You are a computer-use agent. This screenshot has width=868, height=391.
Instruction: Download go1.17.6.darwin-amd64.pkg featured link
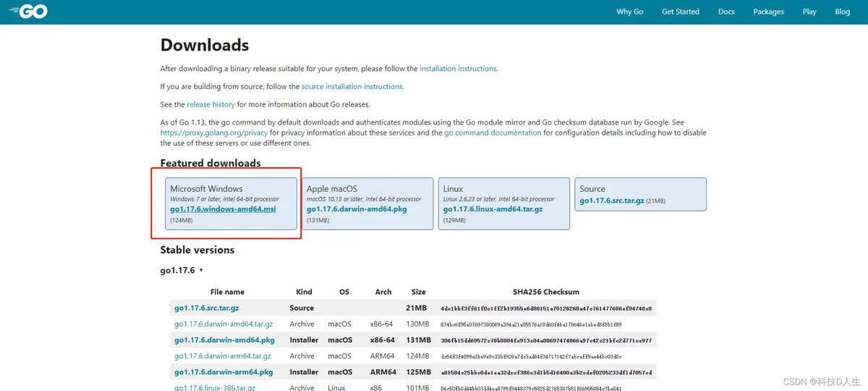coord(357,209)
